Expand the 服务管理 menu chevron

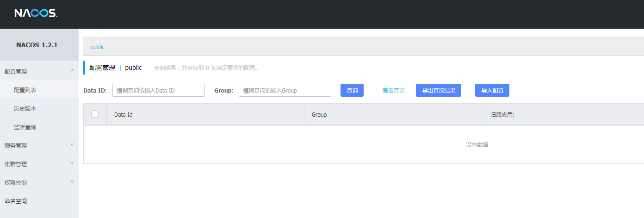pos(72,144)
